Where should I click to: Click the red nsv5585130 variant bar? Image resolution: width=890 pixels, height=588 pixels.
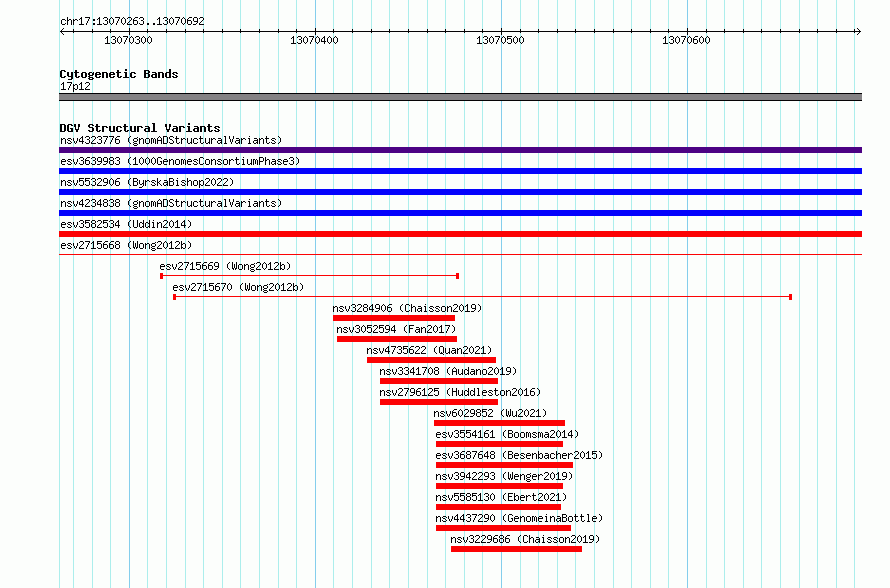pyautogui.click(x=498, y=507)
